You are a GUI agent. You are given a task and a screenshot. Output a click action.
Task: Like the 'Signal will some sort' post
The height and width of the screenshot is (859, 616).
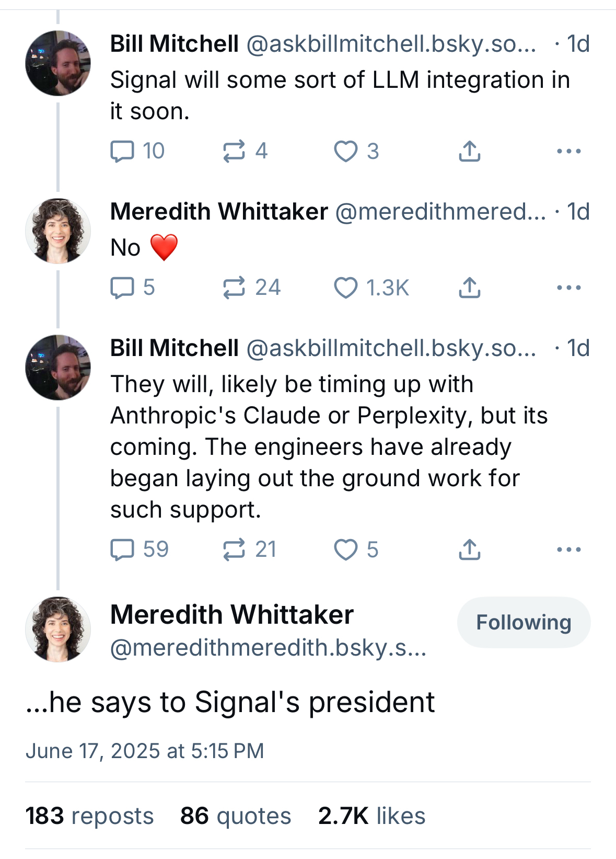pyautogui.click(x=345, y=151)
